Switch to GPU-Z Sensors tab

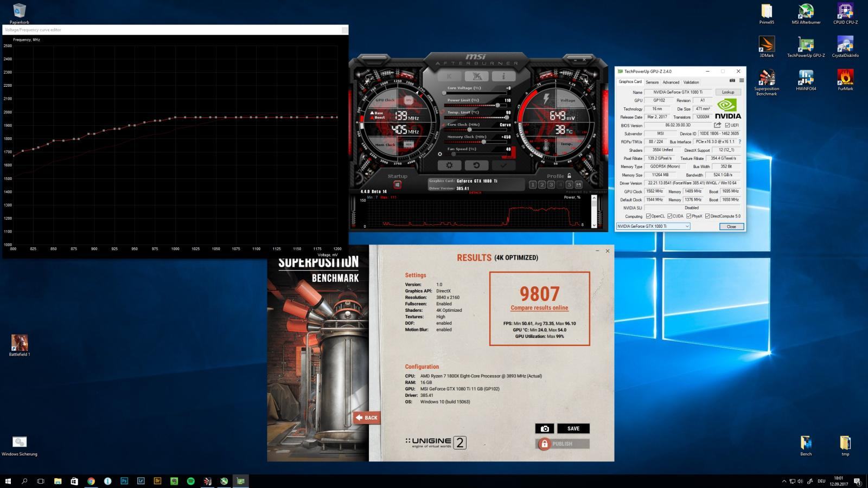point(652,82)
